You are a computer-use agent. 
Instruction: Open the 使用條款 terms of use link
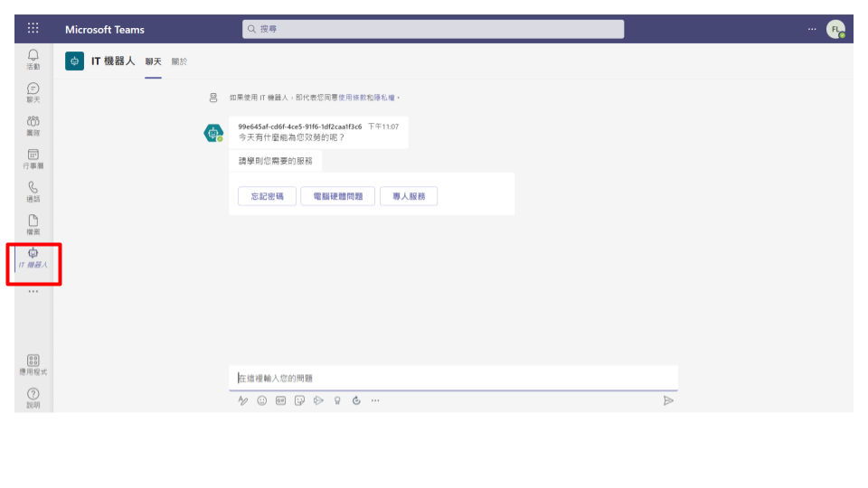352,98
